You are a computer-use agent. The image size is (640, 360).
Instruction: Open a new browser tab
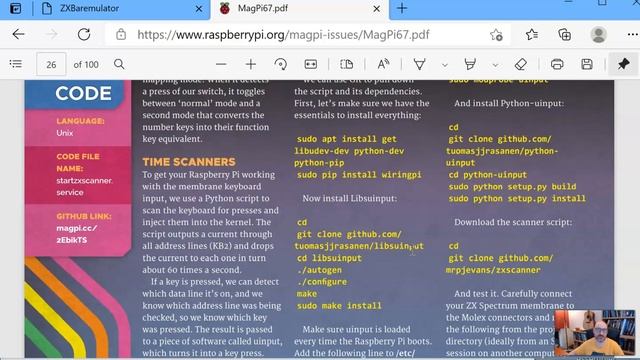[402, 8]
